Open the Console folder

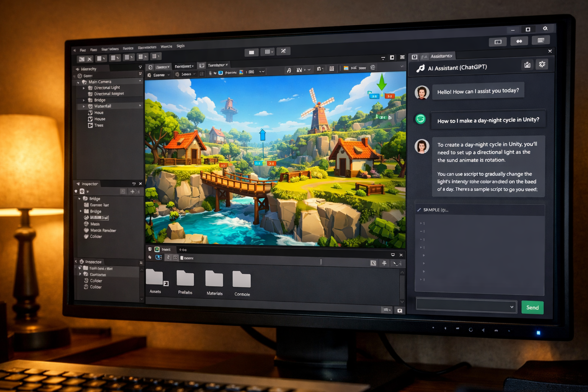(242, 284)
